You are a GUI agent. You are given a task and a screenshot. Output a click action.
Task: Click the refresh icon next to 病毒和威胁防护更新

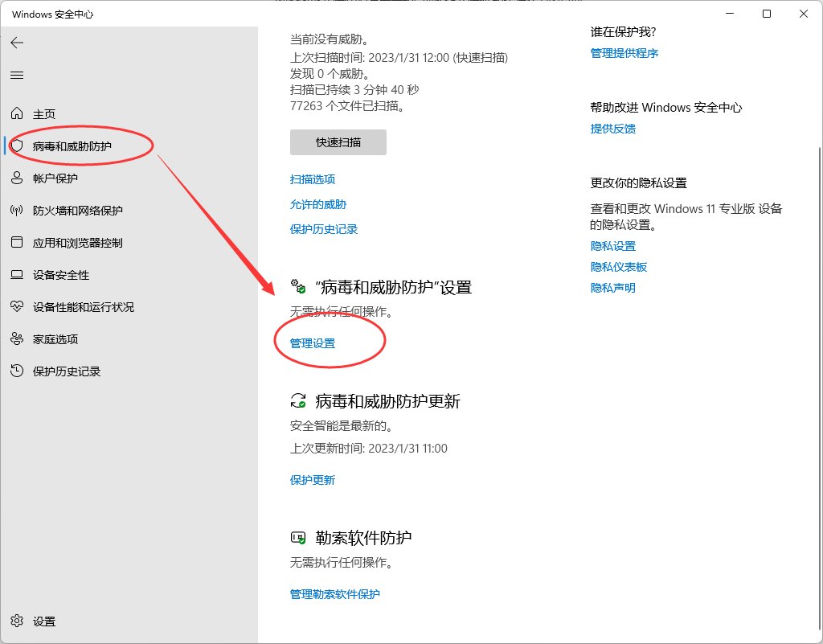[298, 401]
